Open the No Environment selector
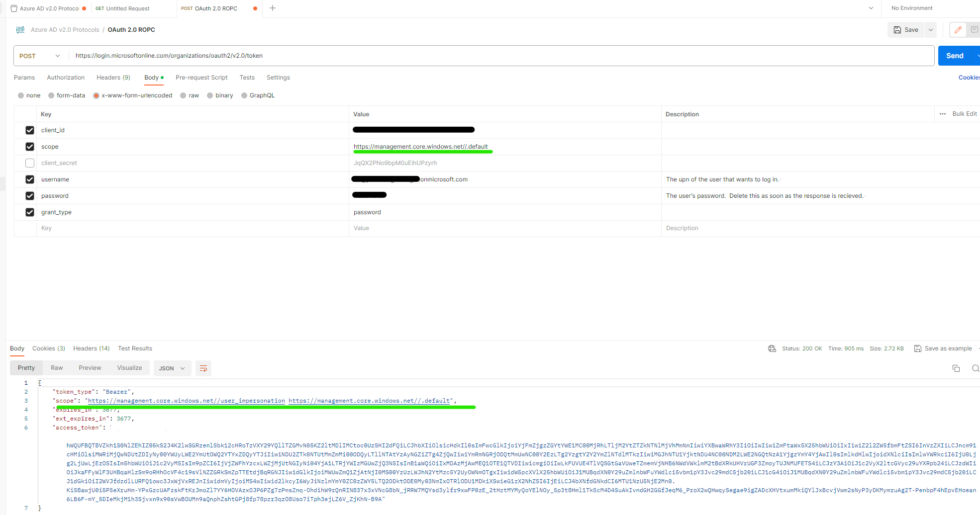 tap(912, 8)
